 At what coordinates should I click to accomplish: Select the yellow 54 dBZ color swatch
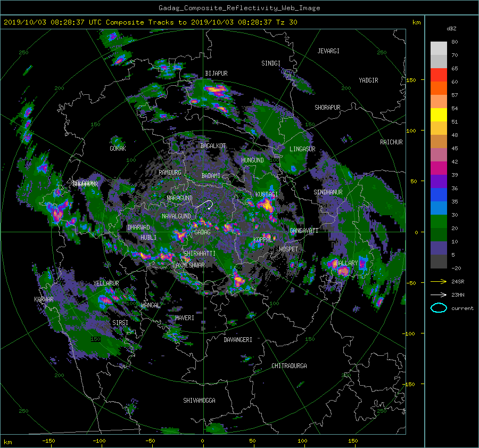tap(439, 115)
